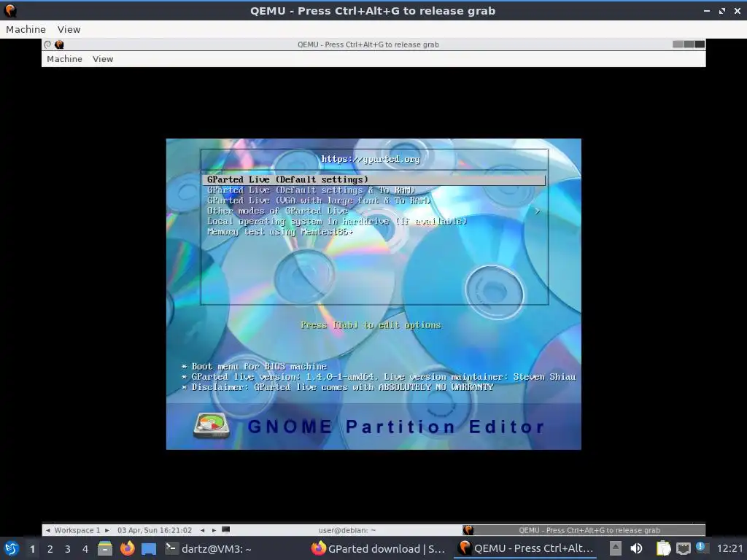Click the blue desktop icon in the taskbar
The height and width of the screenshot is (560, 747).
click(x=149, y=549)
